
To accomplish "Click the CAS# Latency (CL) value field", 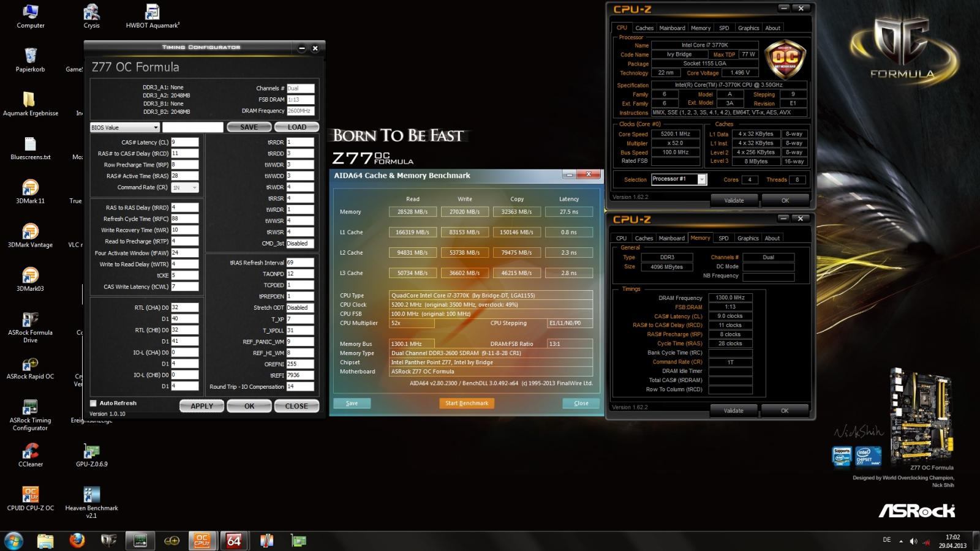I will tap(184, 142).
